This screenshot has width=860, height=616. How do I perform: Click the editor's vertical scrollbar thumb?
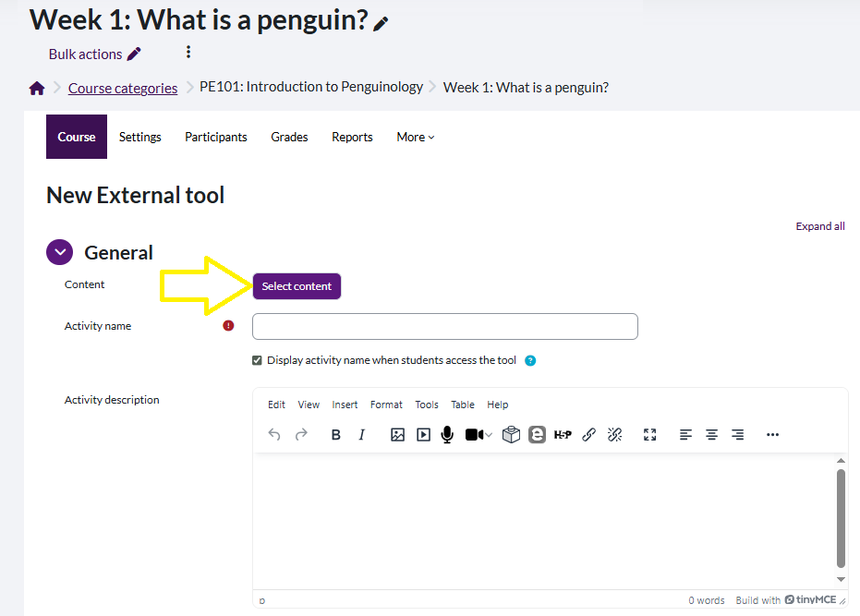[841, 518]
